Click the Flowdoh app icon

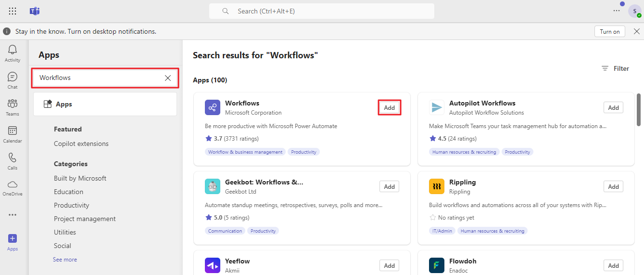click(437, 265)
